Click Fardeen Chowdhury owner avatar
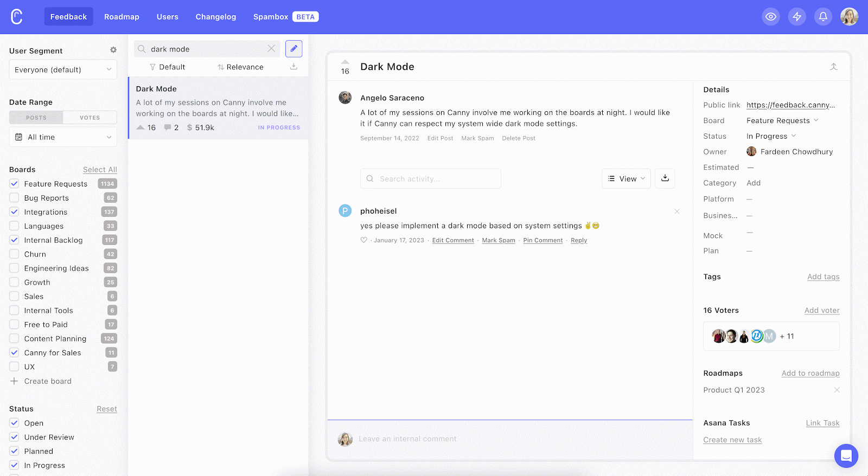Viewport: 868px width, 476px height. coord(751,151)
